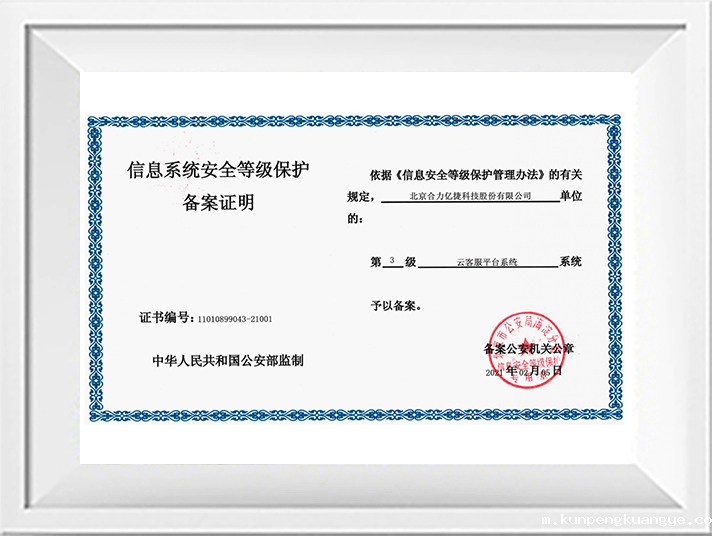The image size is (712, 536).
Task: Click the character 第 before the level number
Action: pos(376,262)
